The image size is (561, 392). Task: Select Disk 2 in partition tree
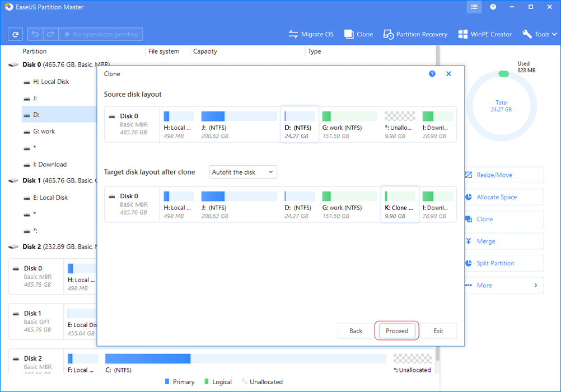pos(52,246)
